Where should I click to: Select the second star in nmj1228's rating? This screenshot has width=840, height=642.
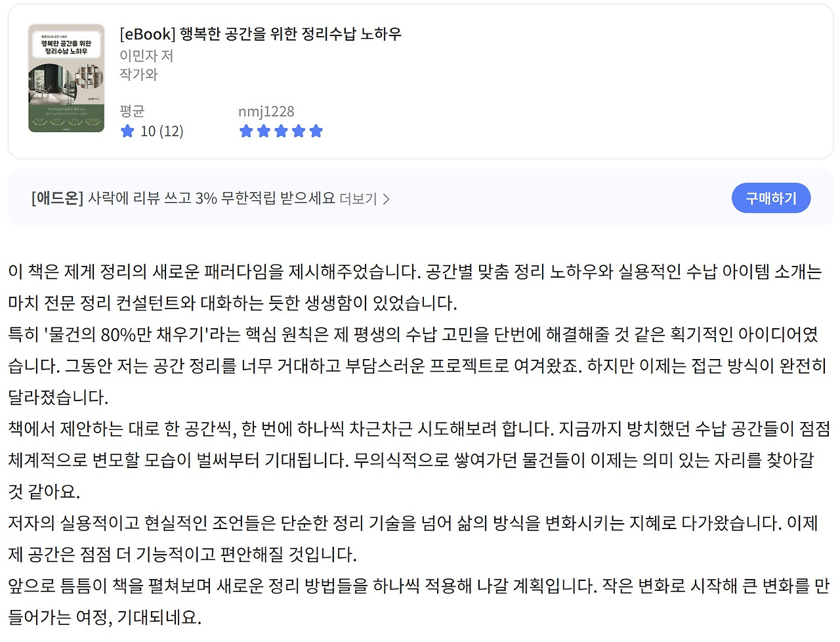click(x=264, y=131)
